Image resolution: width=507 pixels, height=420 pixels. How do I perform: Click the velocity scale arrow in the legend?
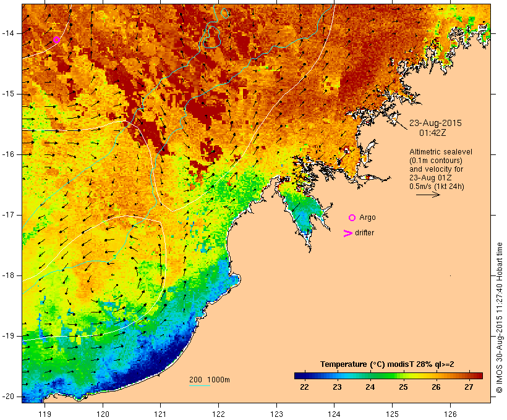pos(428,195)
